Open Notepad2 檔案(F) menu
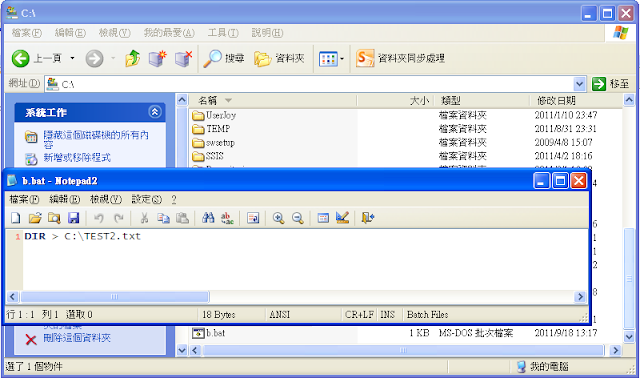640x378 pixels. click(24, 199)
